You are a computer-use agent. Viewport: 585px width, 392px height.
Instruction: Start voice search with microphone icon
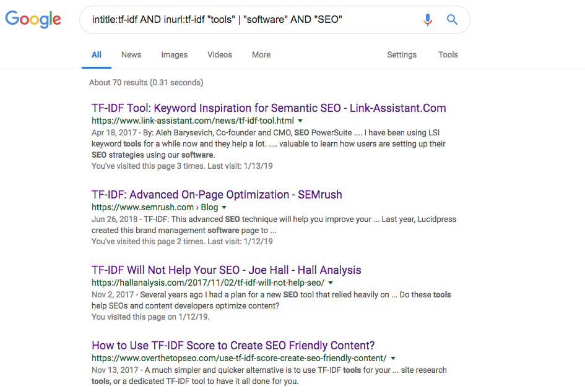(427, 20)
